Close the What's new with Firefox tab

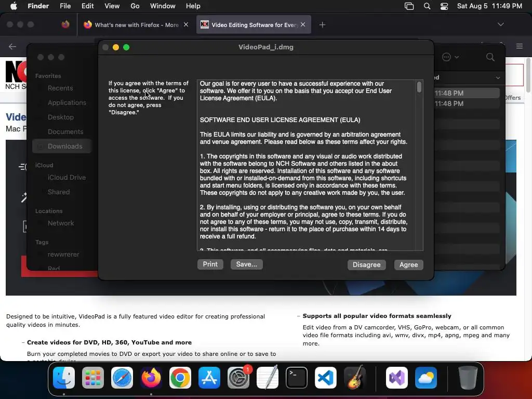coord(186,24)
